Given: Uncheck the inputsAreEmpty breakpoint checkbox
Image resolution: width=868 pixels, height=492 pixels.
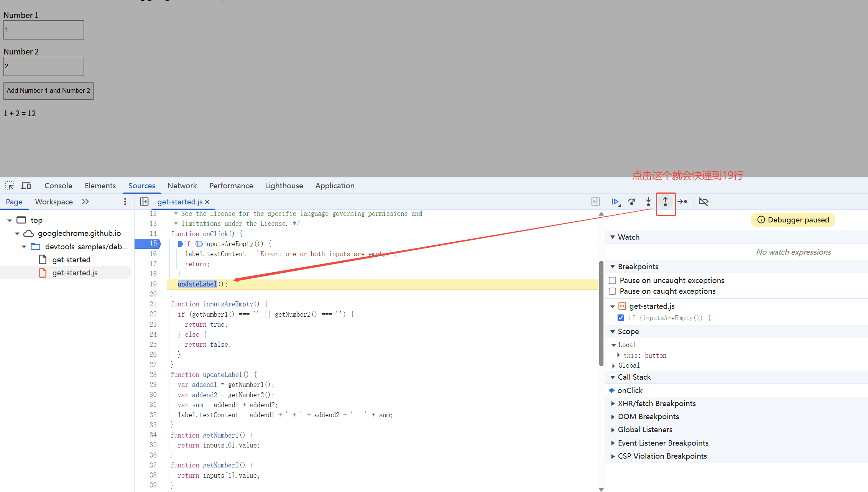Looking at the screenshot, I should 621,318.
